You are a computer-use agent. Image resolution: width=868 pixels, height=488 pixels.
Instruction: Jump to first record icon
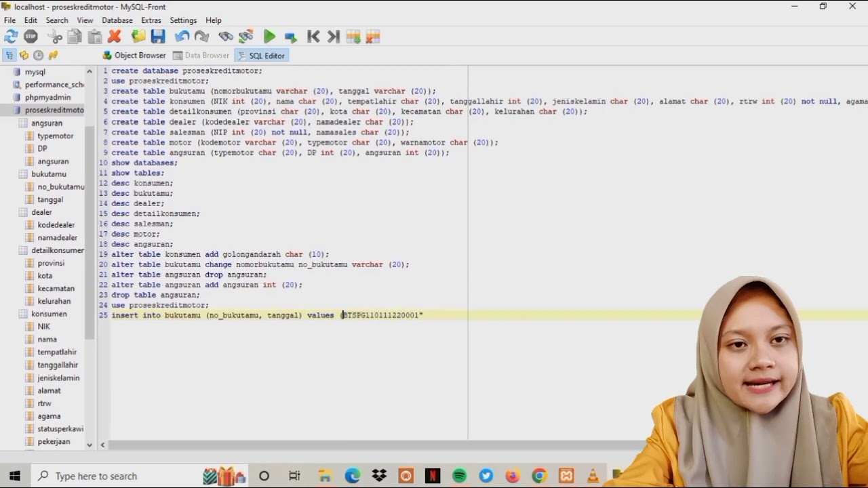click(313, 37)
